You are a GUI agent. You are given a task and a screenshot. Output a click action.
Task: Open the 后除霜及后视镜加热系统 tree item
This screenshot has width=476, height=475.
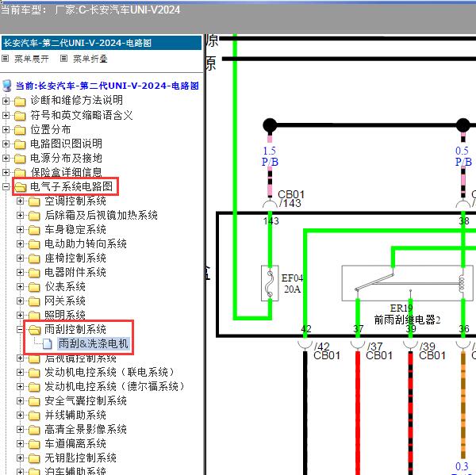point(101,215)
